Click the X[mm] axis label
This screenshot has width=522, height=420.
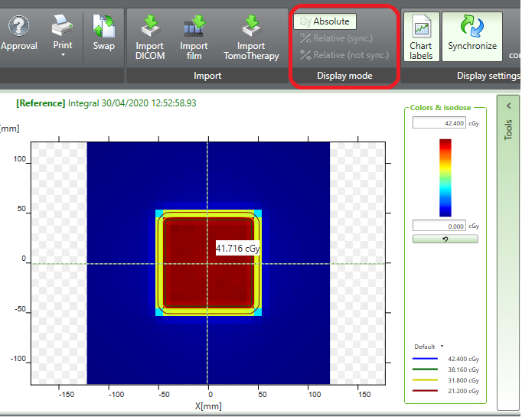(x=208, y=406)
